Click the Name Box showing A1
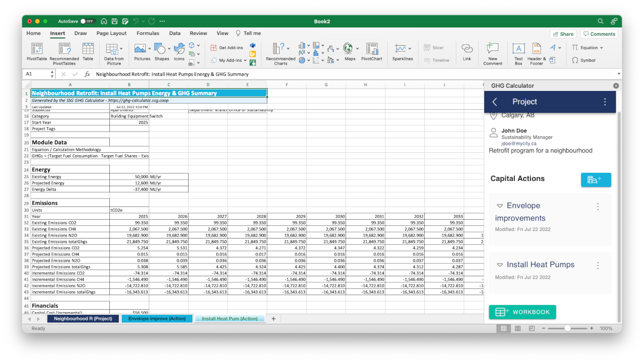 [36, 74]
